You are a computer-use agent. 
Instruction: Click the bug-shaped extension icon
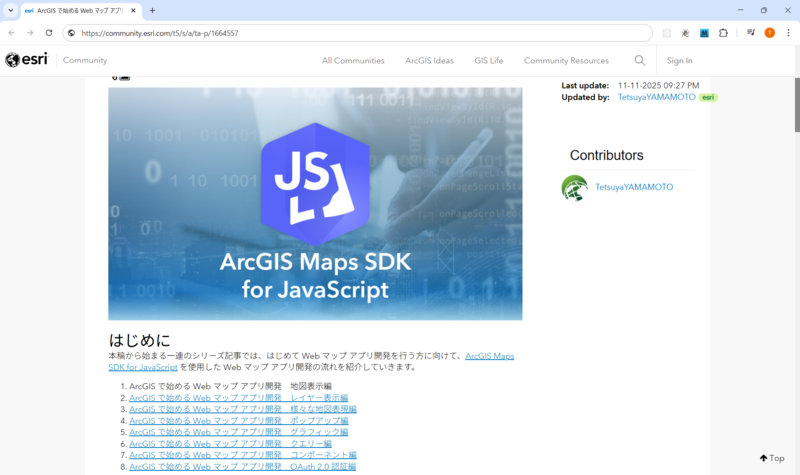coord(685,33)
